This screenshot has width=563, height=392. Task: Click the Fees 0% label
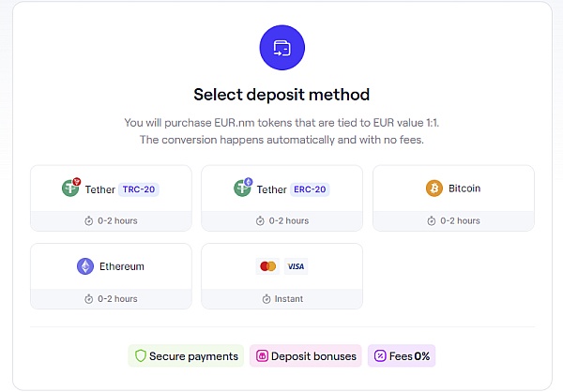point(409,356)
